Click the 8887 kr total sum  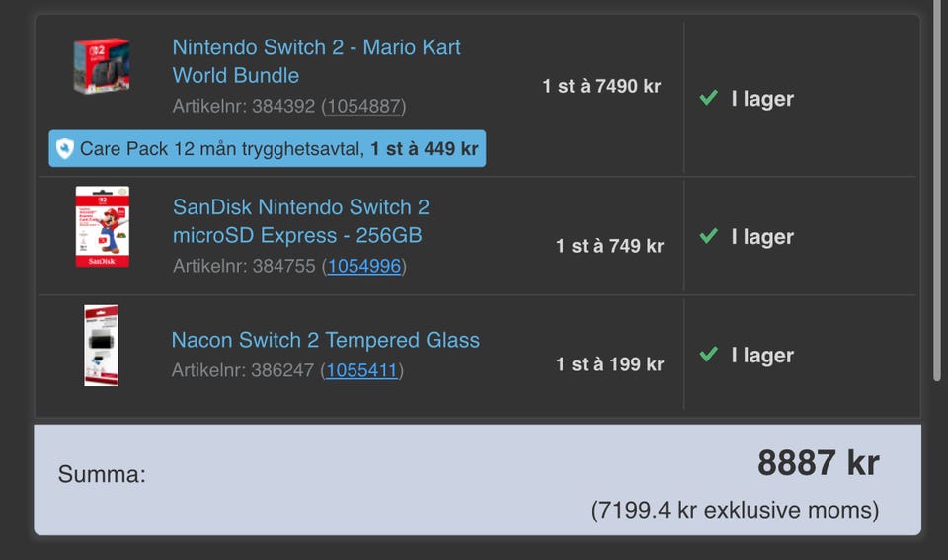pos(818,462)
